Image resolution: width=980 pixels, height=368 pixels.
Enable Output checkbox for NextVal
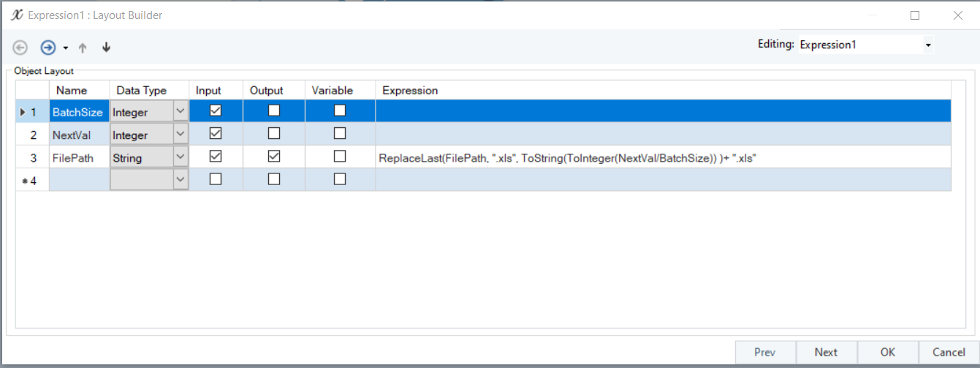coord(274,134)
